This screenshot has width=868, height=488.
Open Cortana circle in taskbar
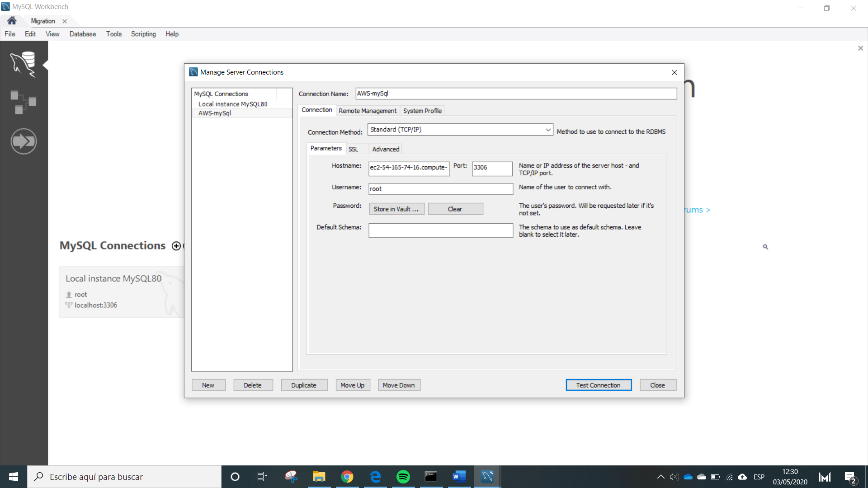(235, 477)
